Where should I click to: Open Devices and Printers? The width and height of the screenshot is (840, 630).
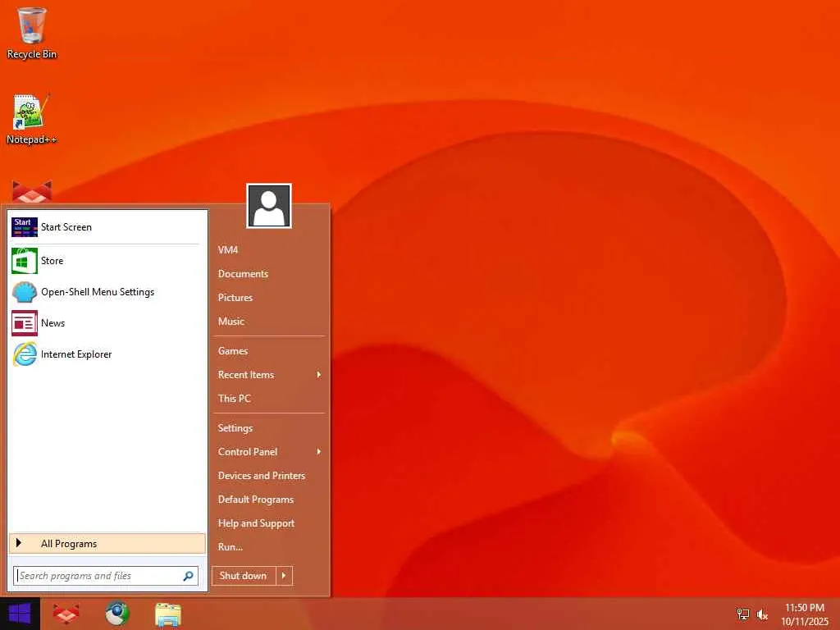(x=262, y=476)
